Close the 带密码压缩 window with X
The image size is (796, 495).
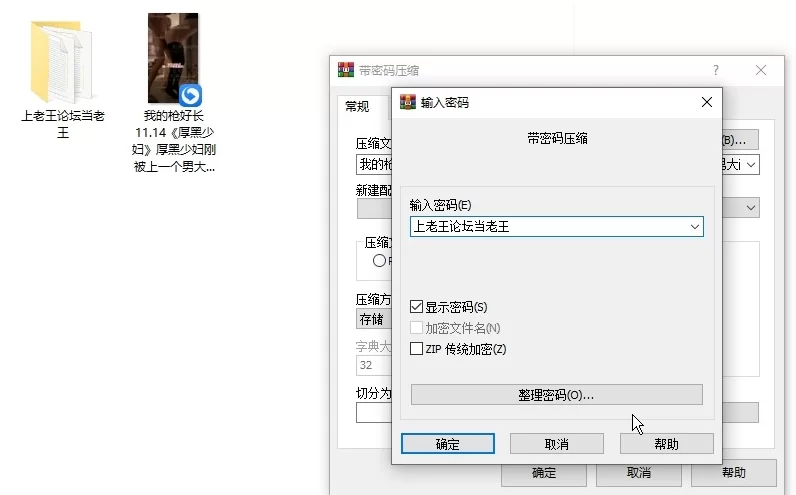pos(763,70)
